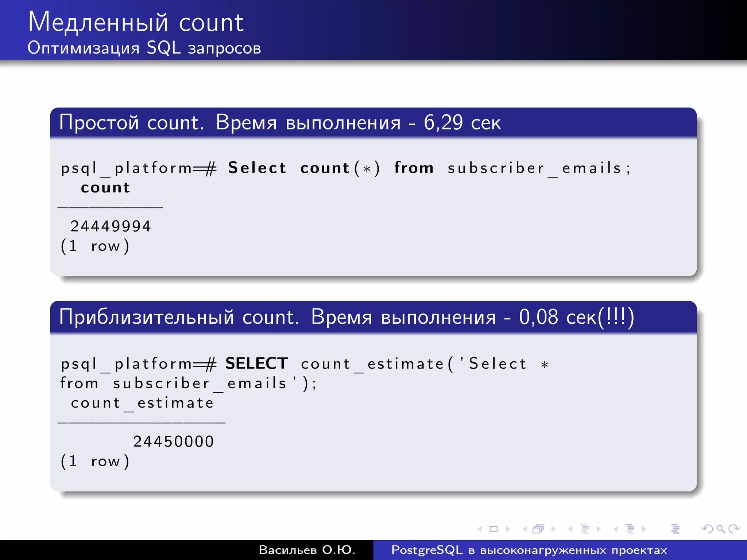Click 'SELECT count_estimate(' query line

[305, 364]
